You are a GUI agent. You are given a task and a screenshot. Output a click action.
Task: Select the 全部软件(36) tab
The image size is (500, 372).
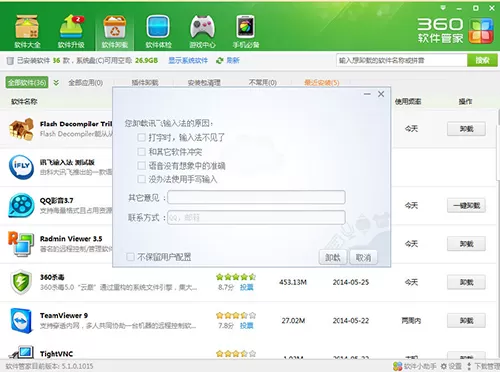pos(27,82)
